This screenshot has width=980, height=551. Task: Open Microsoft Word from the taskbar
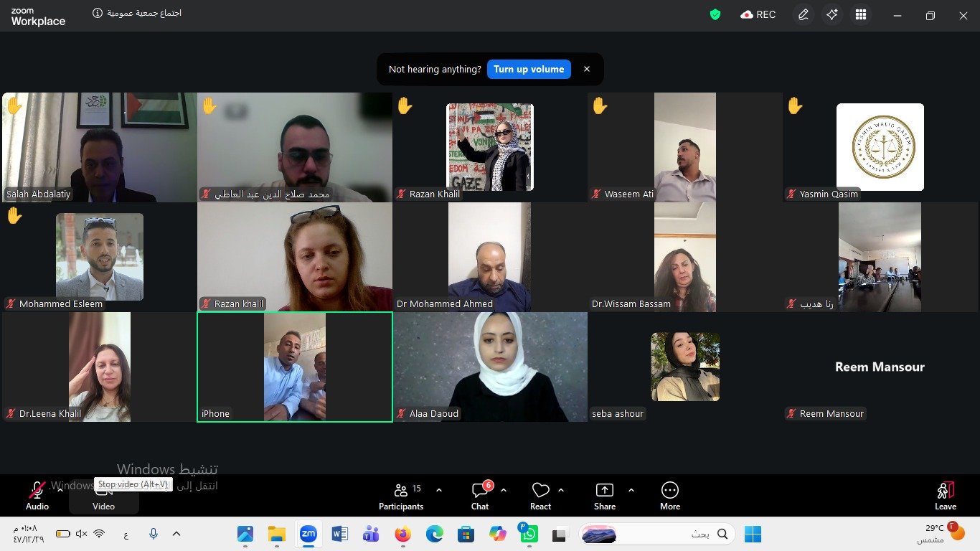coord(340,534)
